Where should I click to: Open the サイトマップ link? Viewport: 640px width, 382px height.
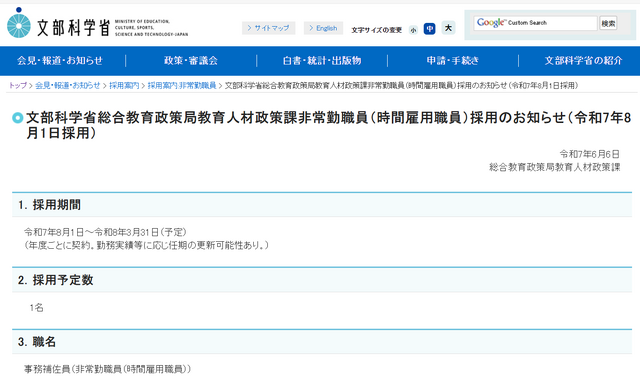pos(269,28)
